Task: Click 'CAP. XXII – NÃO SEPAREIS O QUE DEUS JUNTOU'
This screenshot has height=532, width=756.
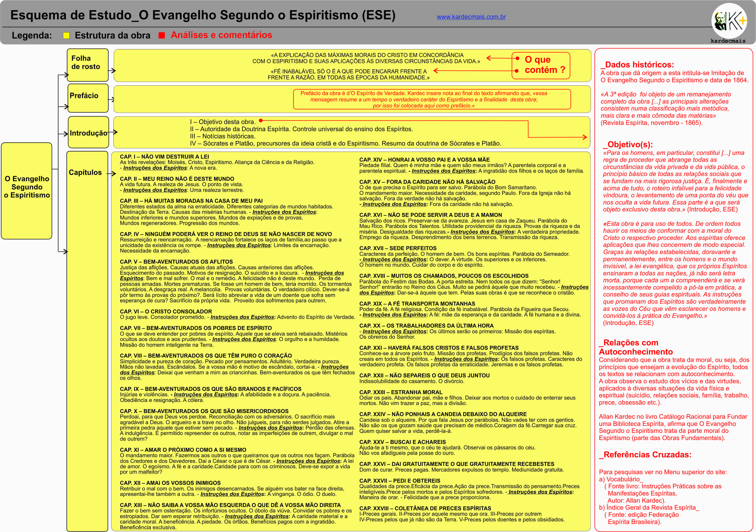Action: 424,375
